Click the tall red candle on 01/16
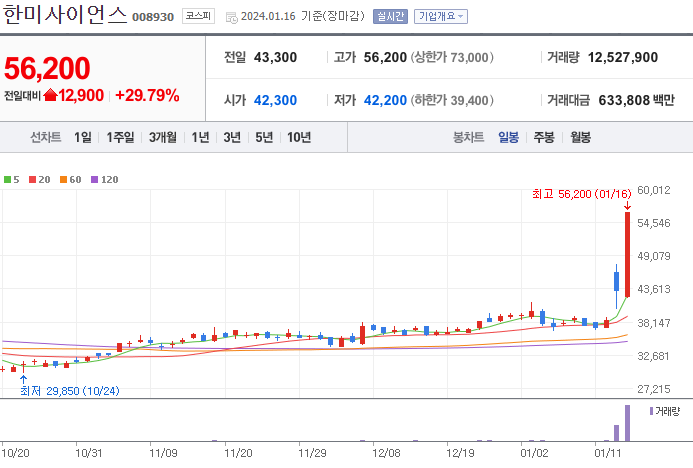Image resolution: width=693 pixels, height=468 pixels. point(628,255)
